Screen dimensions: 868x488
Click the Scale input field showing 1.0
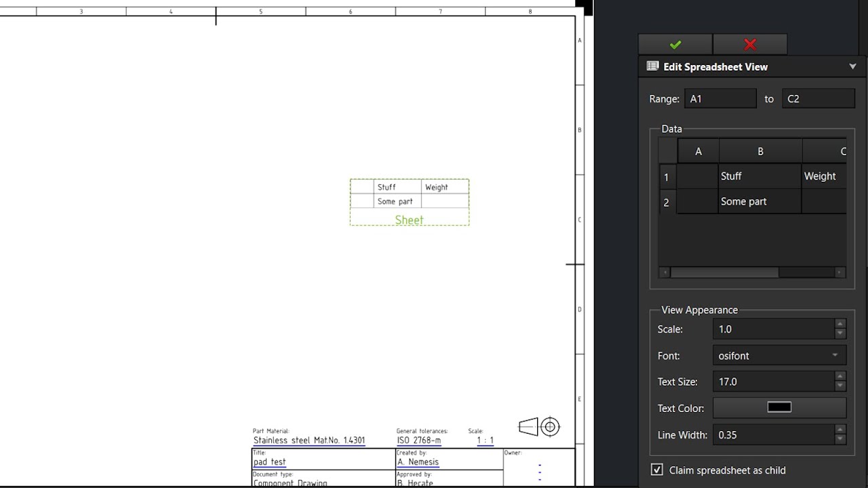pos(774,329)
